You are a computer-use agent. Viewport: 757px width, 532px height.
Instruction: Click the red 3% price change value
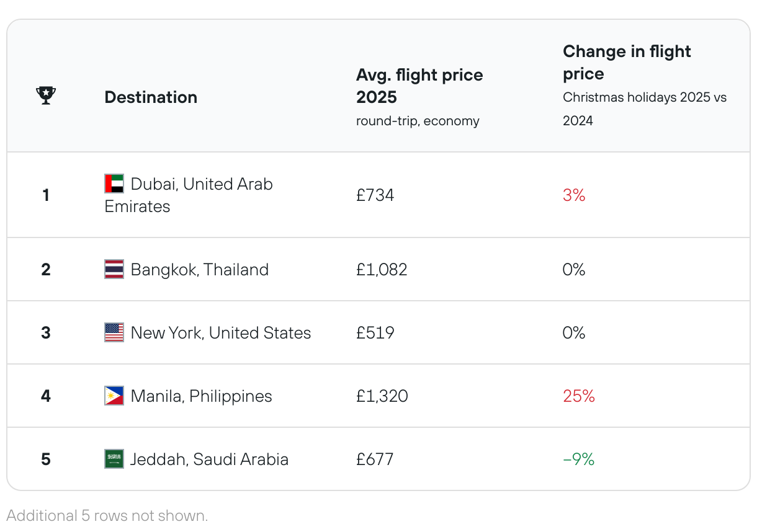(x=574, y=195)
